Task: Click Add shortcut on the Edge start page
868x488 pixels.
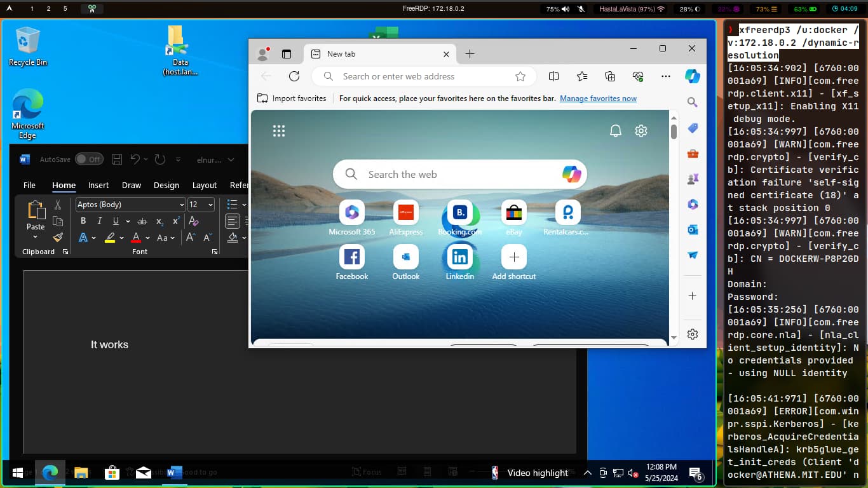Action: 513,257
